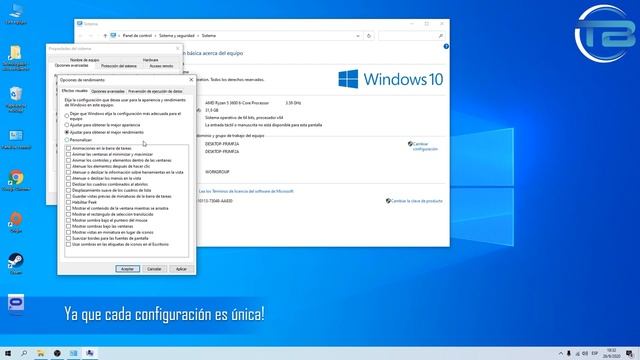Check 'Mostrar el rectángulo de selección translúcido'

(68, 214)
